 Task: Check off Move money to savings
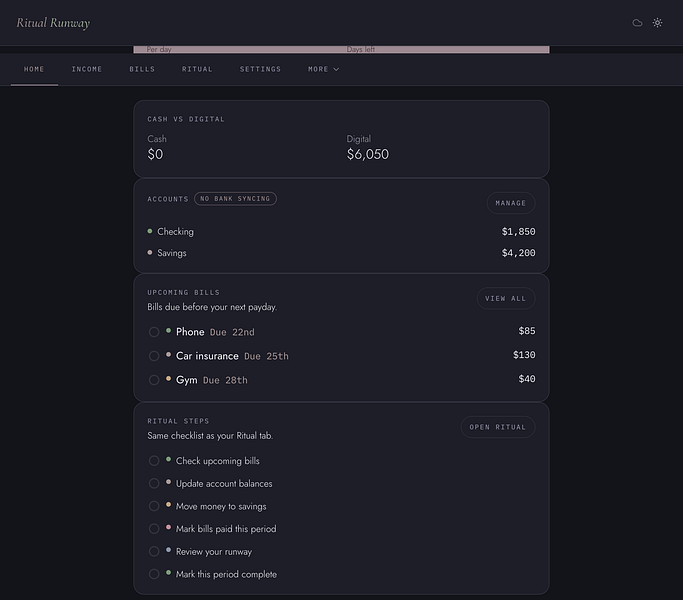154,506
